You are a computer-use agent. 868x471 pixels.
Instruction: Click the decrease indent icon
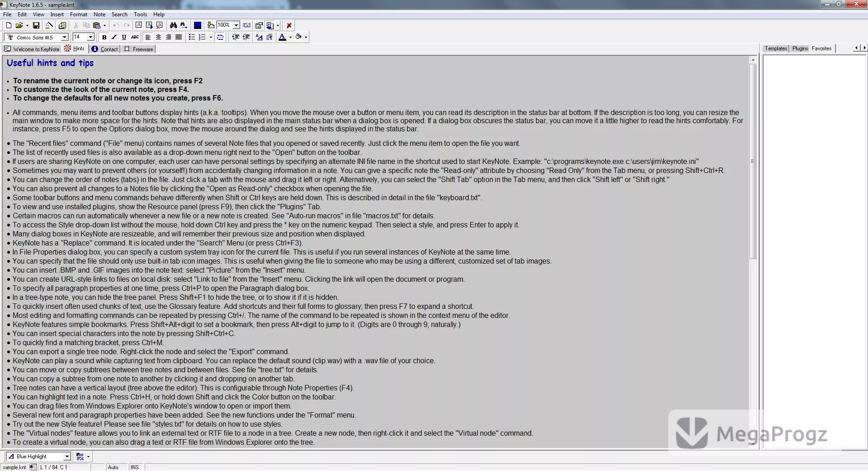pos(236,37)
